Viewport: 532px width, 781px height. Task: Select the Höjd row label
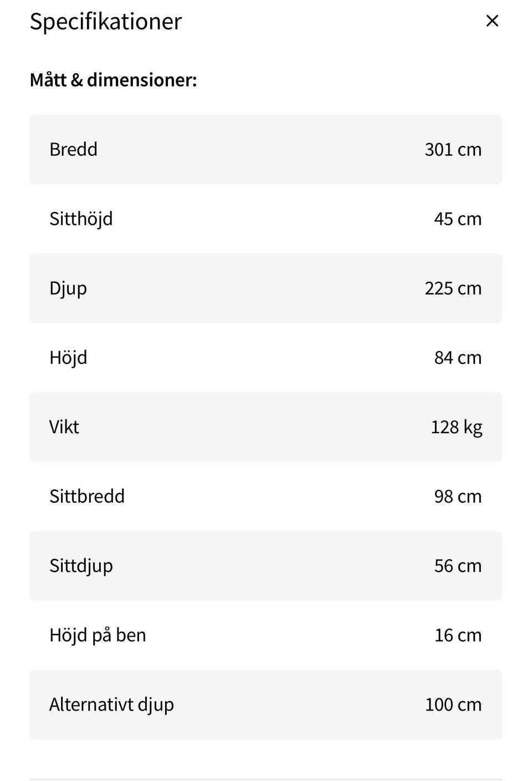[x=68, y=358]
